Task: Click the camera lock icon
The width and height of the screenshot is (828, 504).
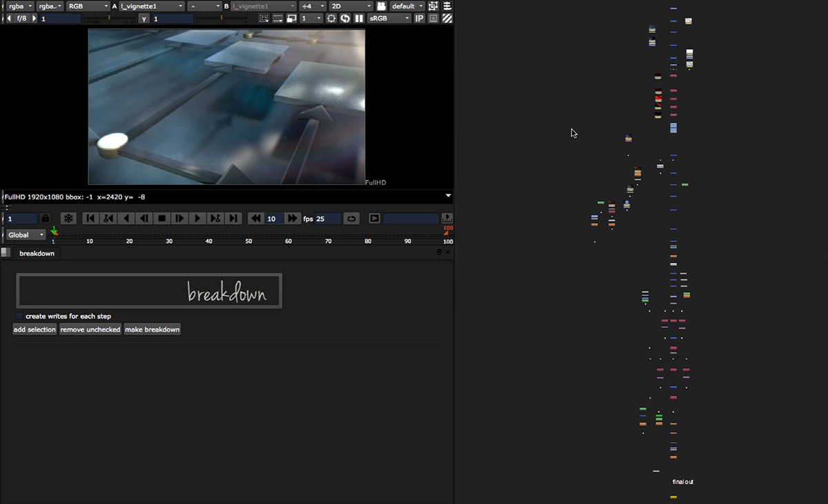Action: (381, 6)
